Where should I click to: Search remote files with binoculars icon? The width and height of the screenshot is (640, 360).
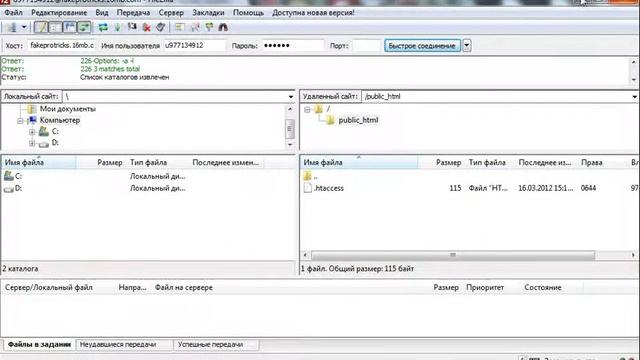tap(223, 27)
